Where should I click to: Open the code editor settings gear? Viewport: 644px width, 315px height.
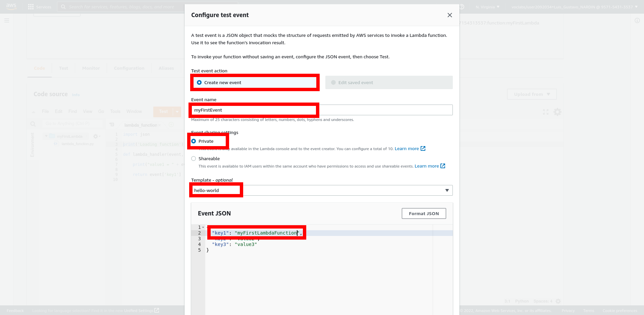tap(557, 112)
